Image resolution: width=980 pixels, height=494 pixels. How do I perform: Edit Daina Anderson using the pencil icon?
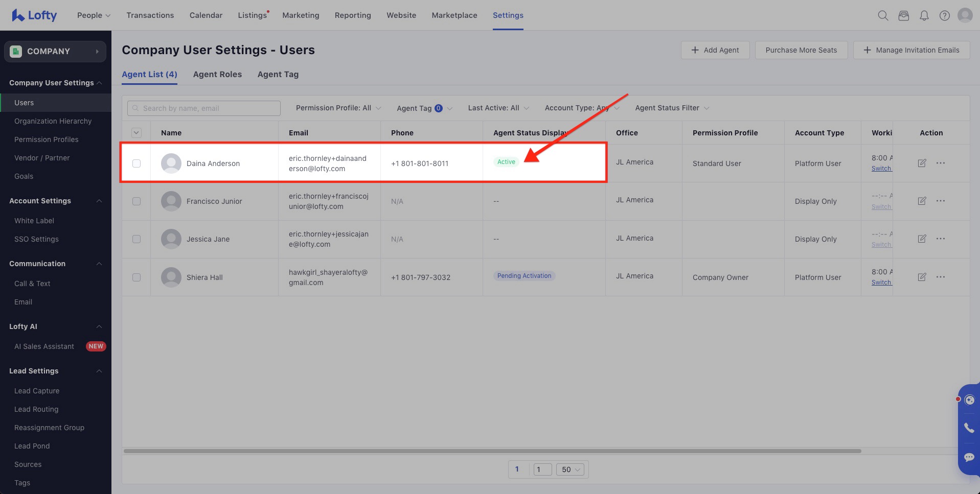coord(922,163)
